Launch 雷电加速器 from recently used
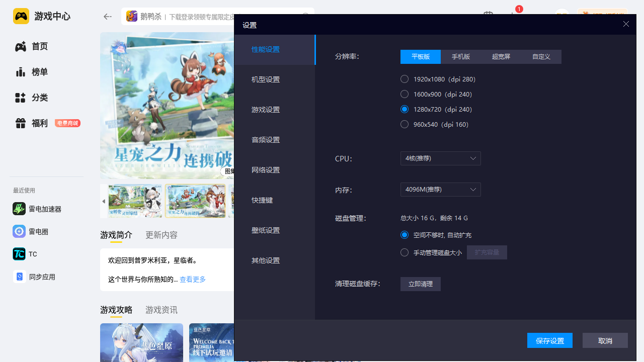Viewport: 644px width, 362px height. coord(19,209)
